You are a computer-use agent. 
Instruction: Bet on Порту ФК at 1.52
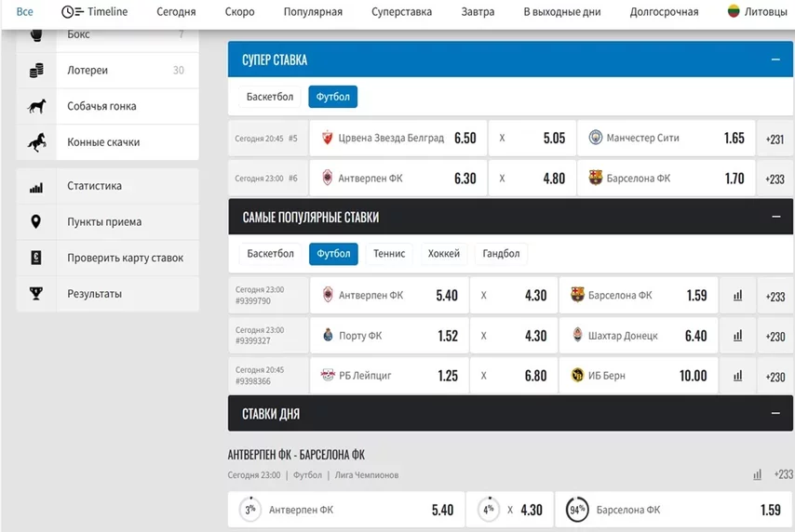(x=389, y=336)
